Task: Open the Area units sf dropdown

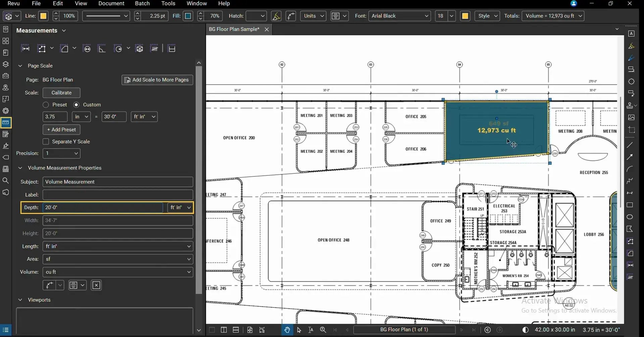Action: pos(118,259)
